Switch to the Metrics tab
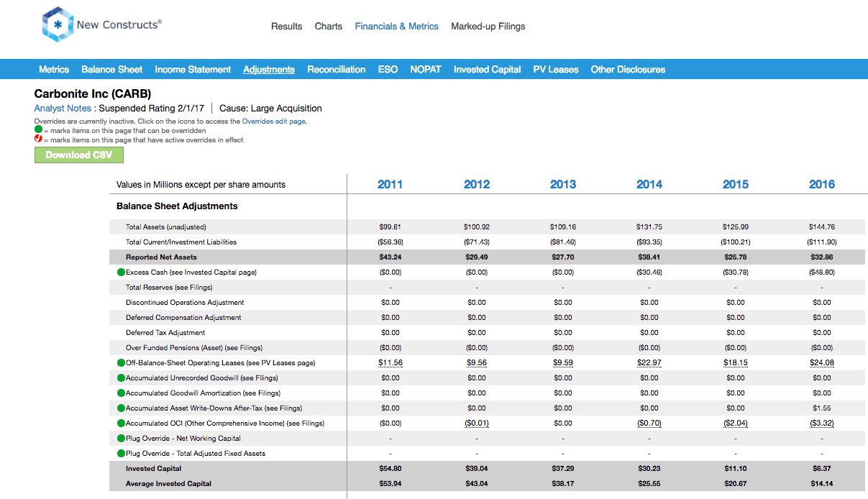 coord(54,70)
